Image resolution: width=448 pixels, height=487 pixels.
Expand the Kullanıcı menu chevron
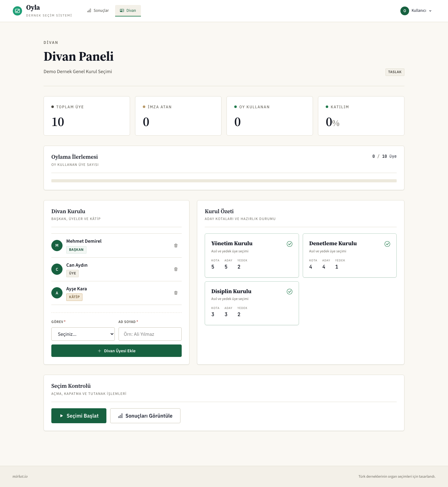pyautogui.click(x=430, y=11)
